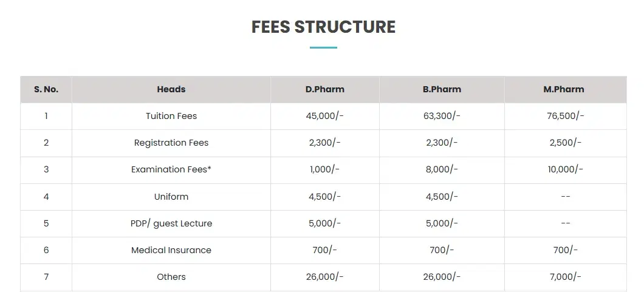Click the Heads column header
Viewport: 644px width, 292px height.
click(171, 89)
